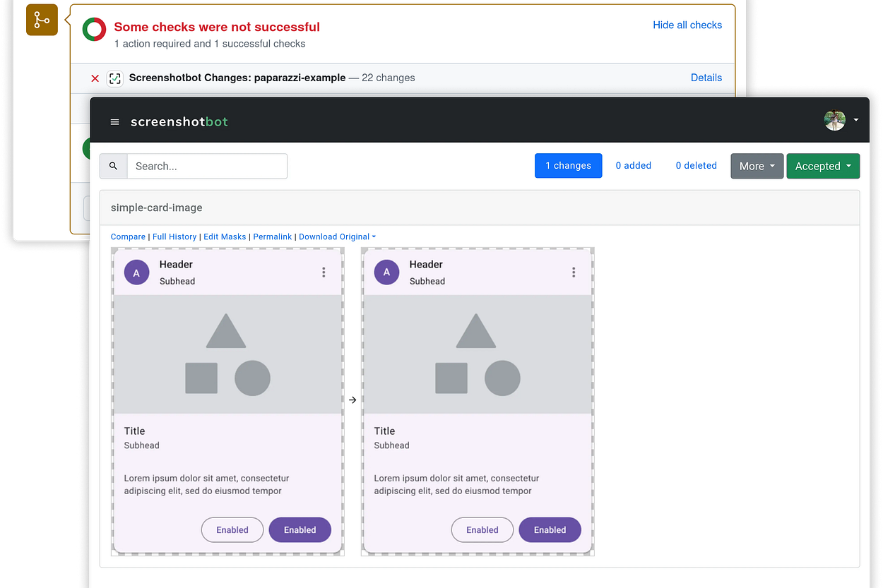This screenshot has height=588, width=883.
Task: Click Hide all checks link
Action: 687,25
